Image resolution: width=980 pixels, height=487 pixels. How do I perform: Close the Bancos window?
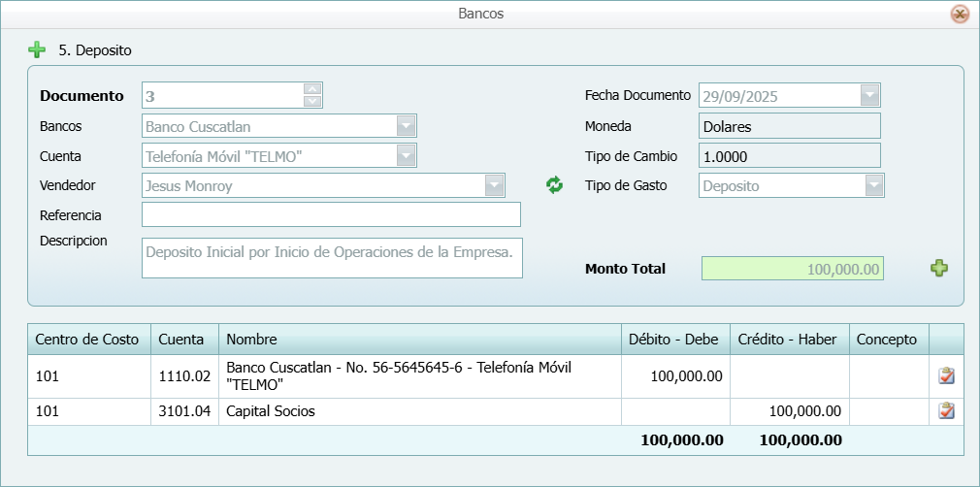[960, 14]
